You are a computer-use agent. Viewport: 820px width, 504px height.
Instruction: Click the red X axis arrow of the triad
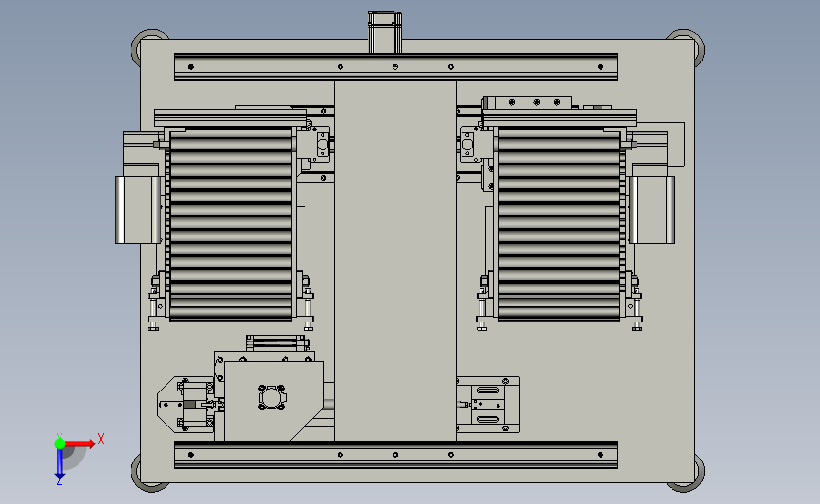(79, 443)
